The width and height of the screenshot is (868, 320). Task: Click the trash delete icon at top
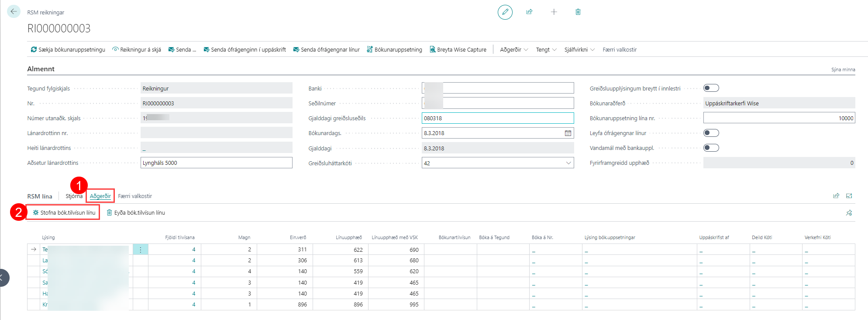pos(578,12)
